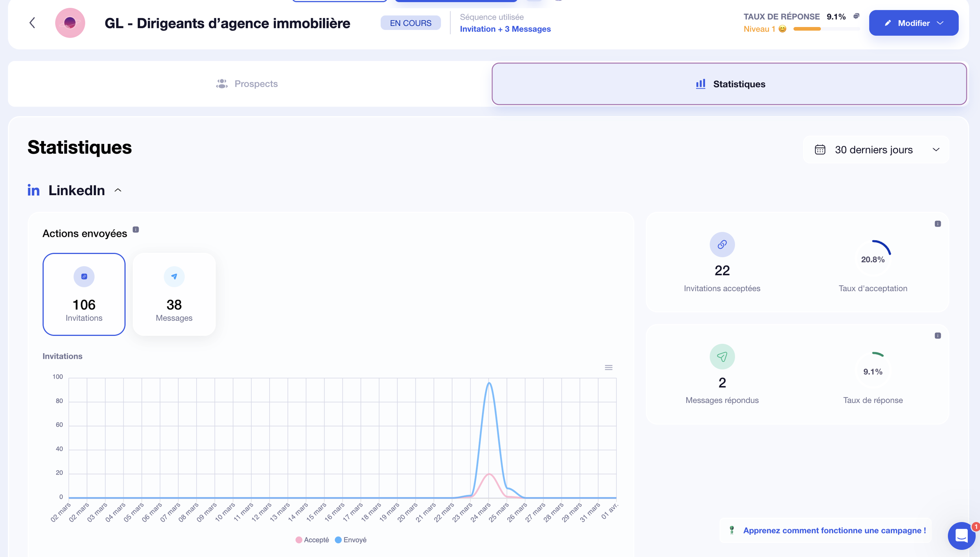Screen dimensions: 980x557
Task: Click info icon next to Actions envoyées
Action: pos(136,230)
